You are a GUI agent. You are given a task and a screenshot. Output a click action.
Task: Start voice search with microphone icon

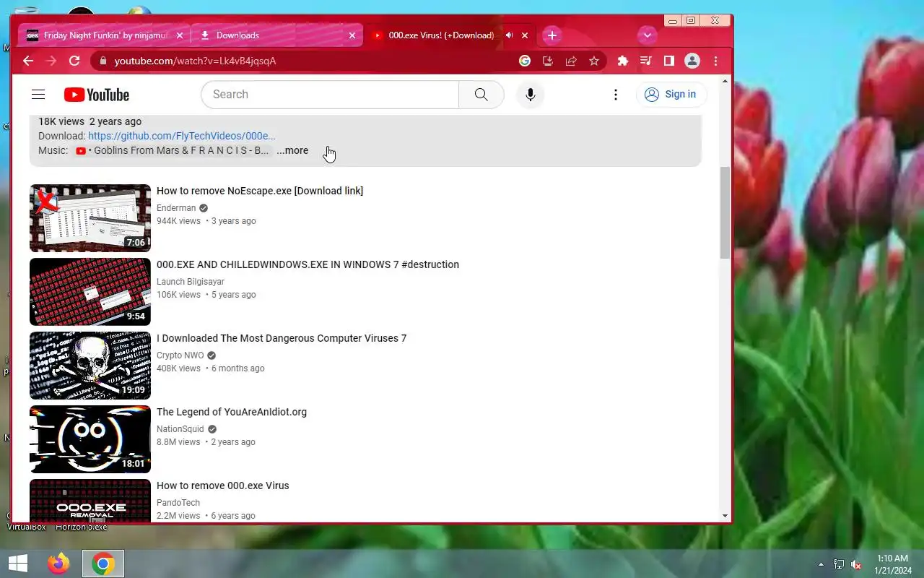530,95
